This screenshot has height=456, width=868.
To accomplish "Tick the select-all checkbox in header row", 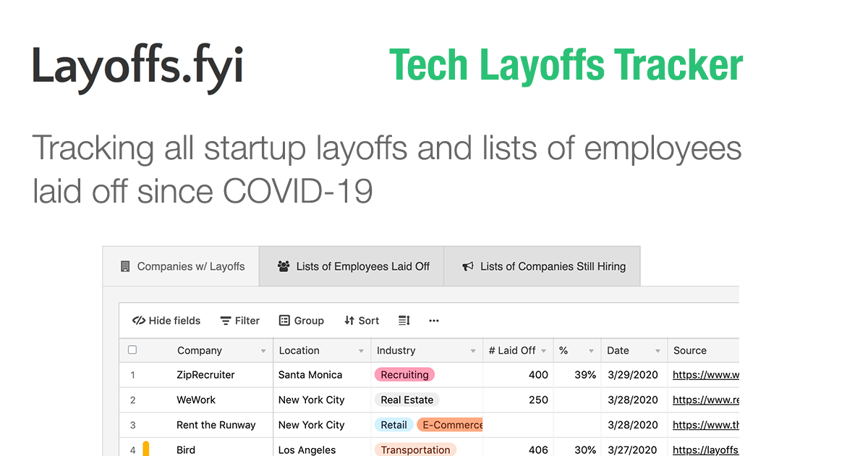I will [x=132, y=350].
